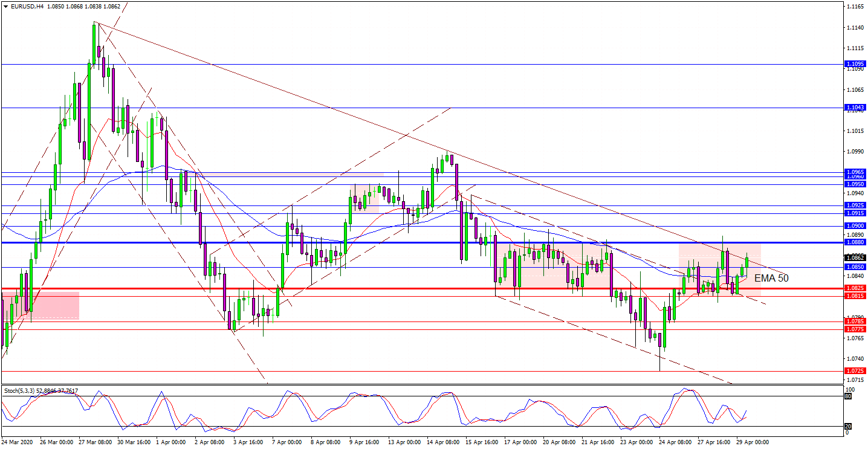Select the EMA 50 text label

(x=771, y=279)
